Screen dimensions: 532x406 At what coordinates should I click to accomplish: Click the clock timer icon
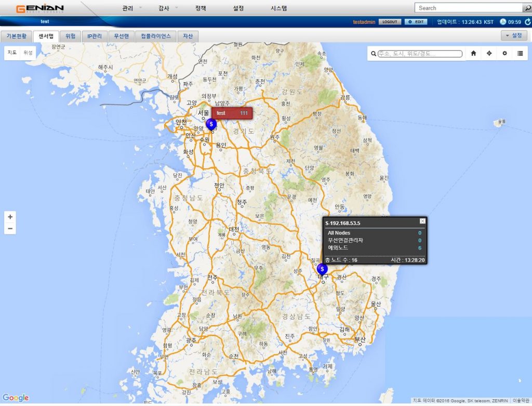point(503,22)
